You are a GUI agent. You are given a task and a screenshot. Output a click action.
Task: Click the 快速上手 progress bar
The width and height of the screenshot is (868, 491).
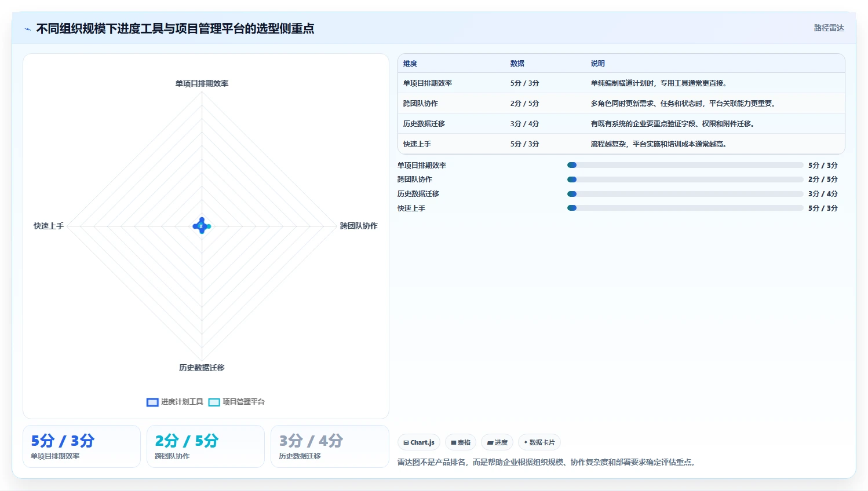(x=685, y=208)
